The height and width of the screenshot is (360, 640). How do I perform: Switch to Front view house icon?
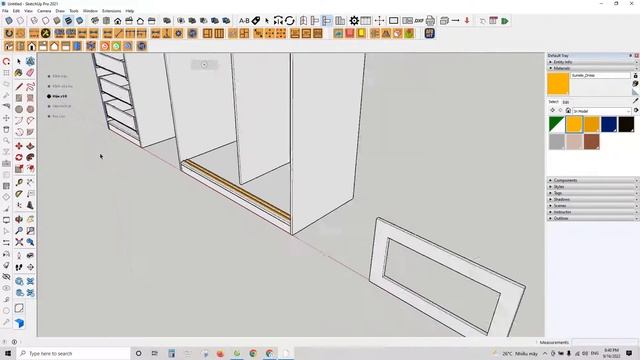pos(118,20)
